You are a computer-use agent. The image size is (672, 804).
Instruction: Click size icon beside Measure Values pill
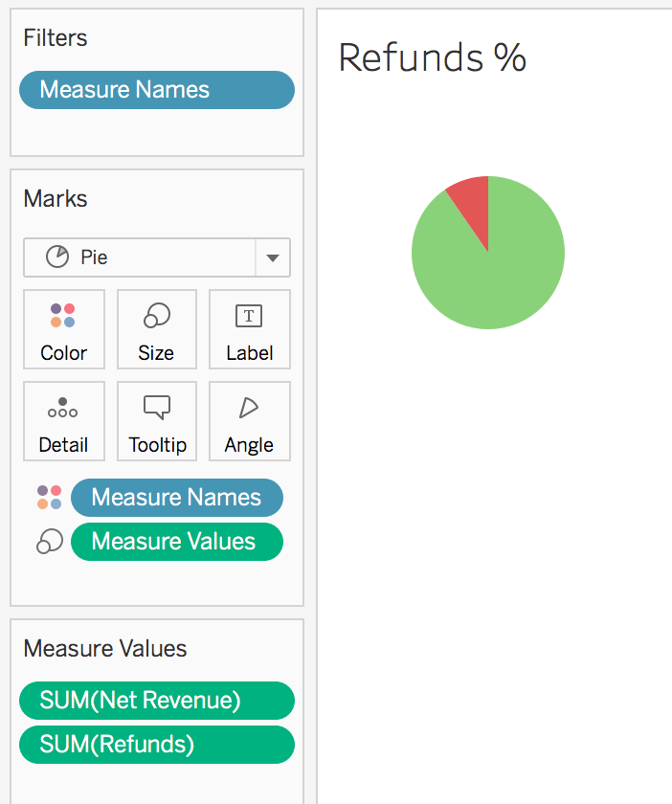click(x=49, y=542)
